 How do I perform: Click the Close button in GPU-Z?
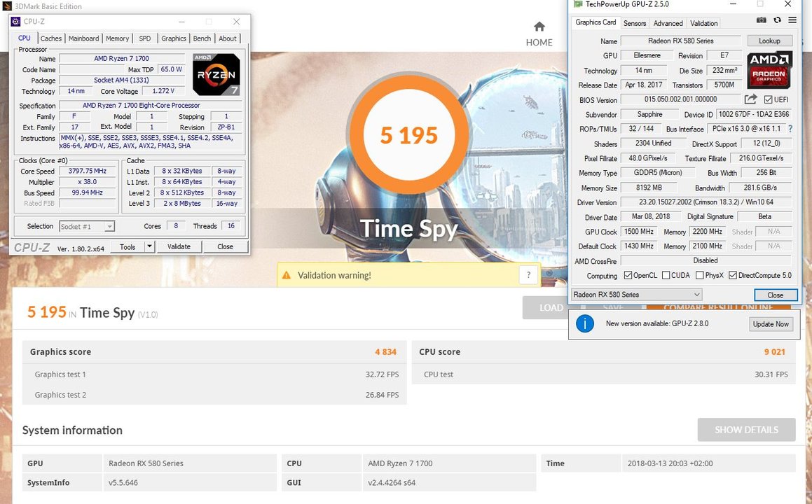776,295
